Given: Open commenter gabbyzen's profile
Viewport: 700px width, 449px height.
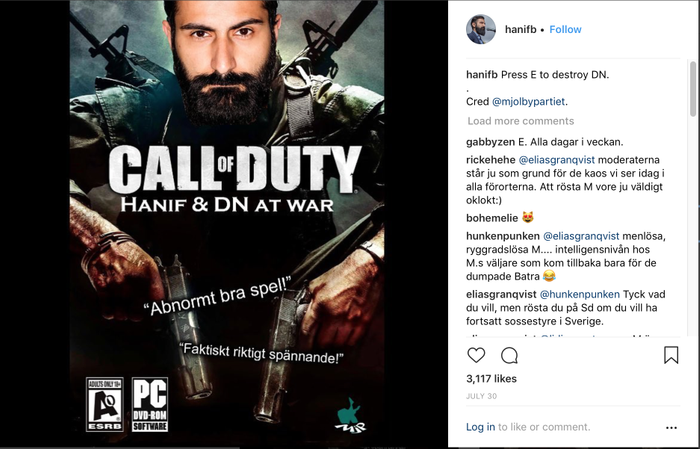Looking at the screenshot, I should tap(490, 142).
